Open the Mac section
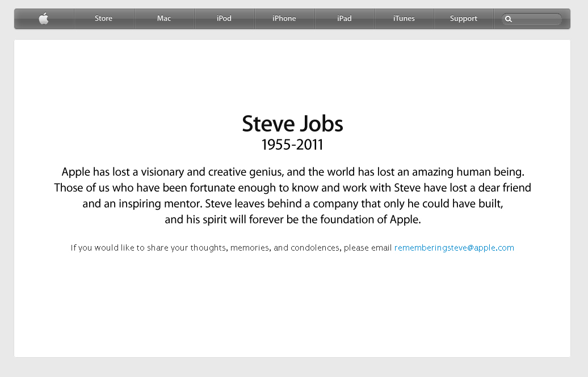Screen dimensions: 588x377 click(x=164, y=18)
